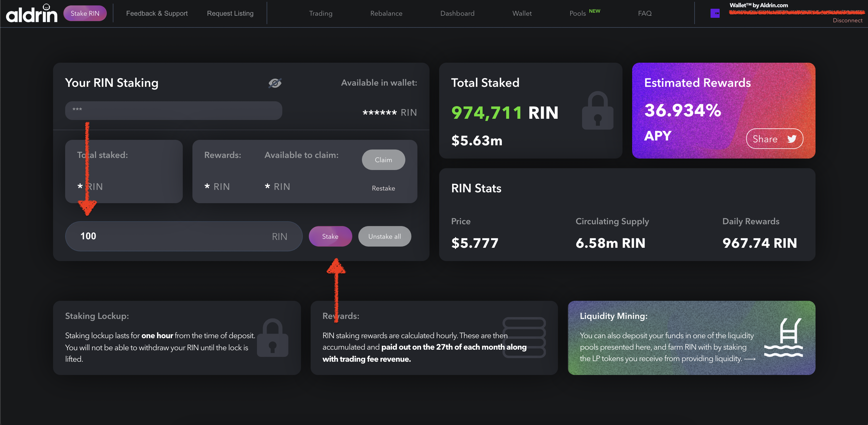Click the swimming pool ladder icon

pos(784,338)
